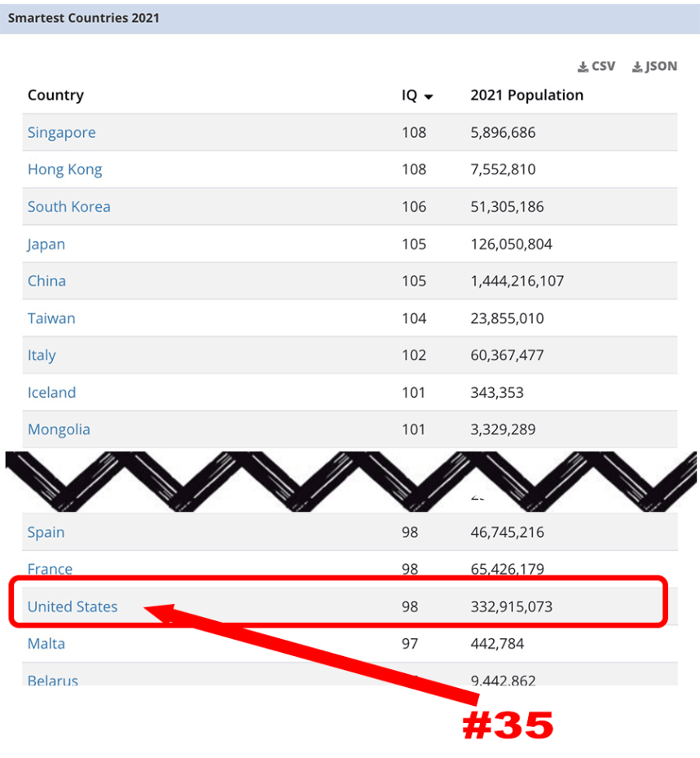The height and width of the screenshot is (758, 700).
Task: Click the Mongolia link
Action: click(59, 429)
